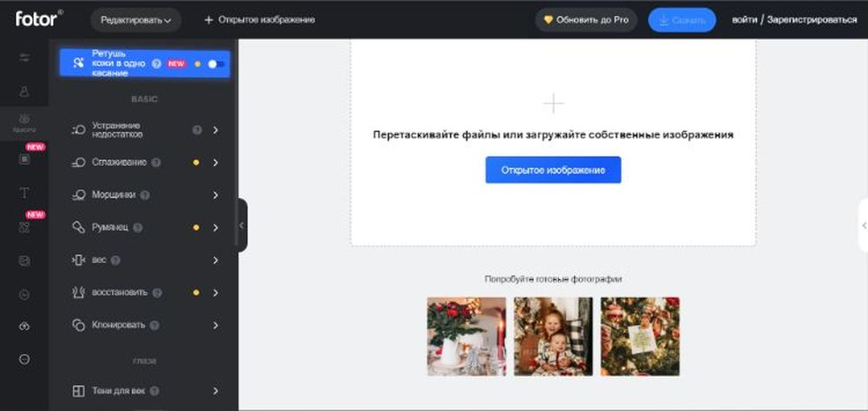
Task: Click help icon next to вес
Action: click(x=115, y=261)
